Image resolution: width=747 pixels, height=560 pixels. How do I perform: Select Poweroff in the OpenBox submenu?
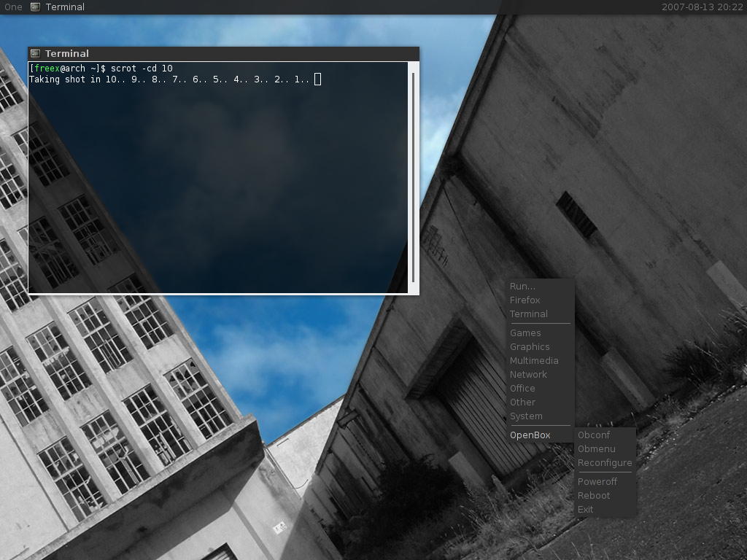(605, 481)
